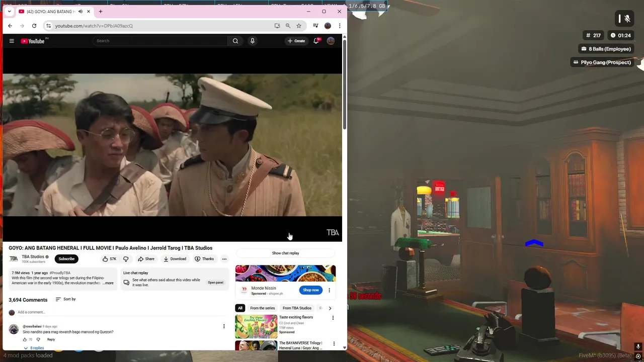Open YouTube account avatar menu

[x=331, y=41]
